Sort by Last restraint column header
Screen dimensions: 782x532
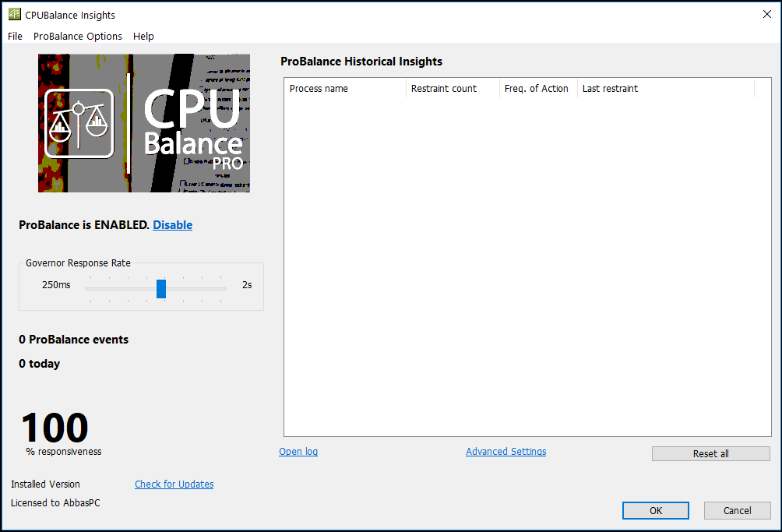tap(666, 88)
